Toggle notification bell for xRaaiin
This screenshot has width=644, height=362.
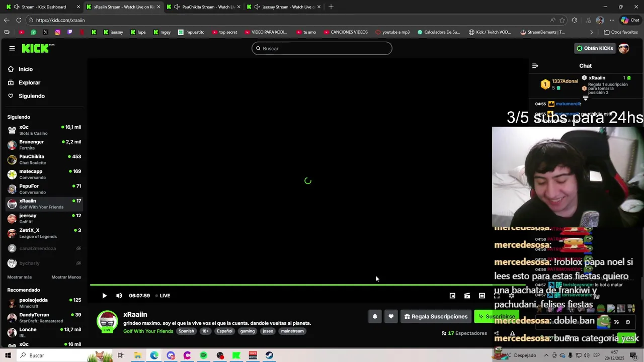coord(375,316)
